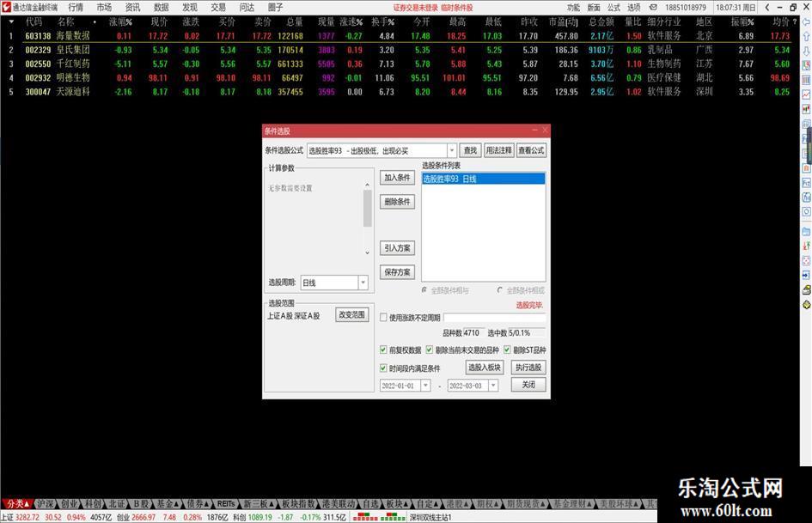Uncheck 剔除当前未交易的品种 checkbox
Image resolution: width=812 pixels, height=523 pixels.
[430, 350]
